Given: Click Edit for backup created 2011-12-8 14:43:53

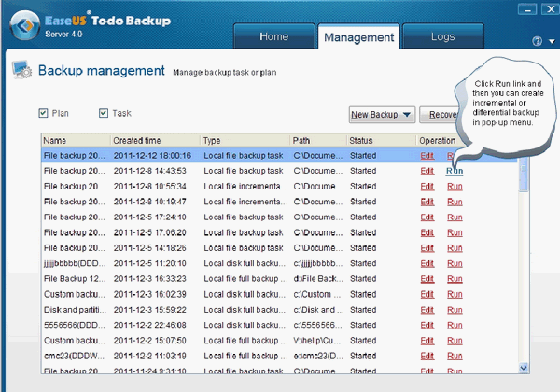Looking at the screenshot, I should point(427,171).
